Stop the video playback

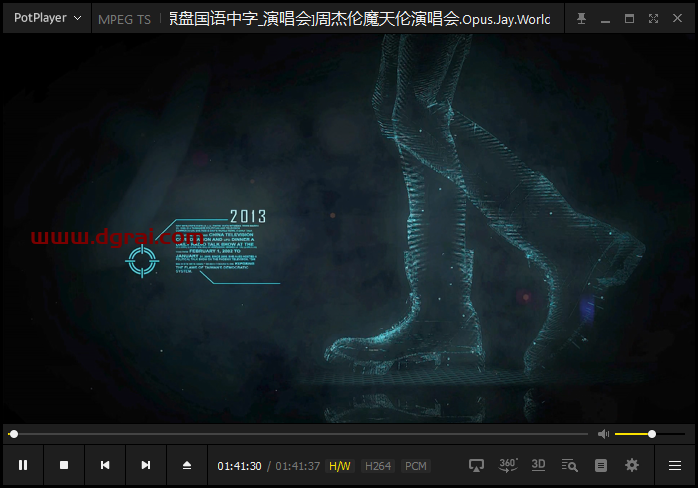point(64,465)
